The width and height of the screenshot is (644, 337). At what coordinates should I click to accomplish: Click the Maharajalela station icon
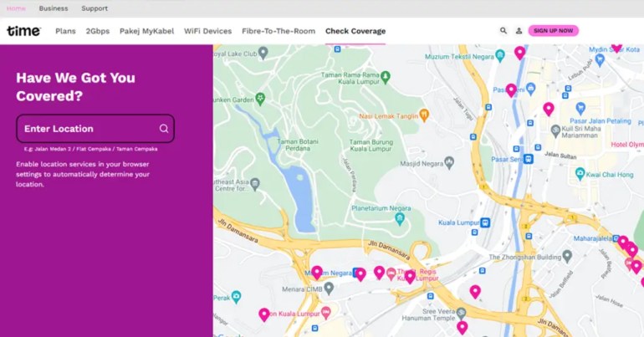[x=616, y=238]
